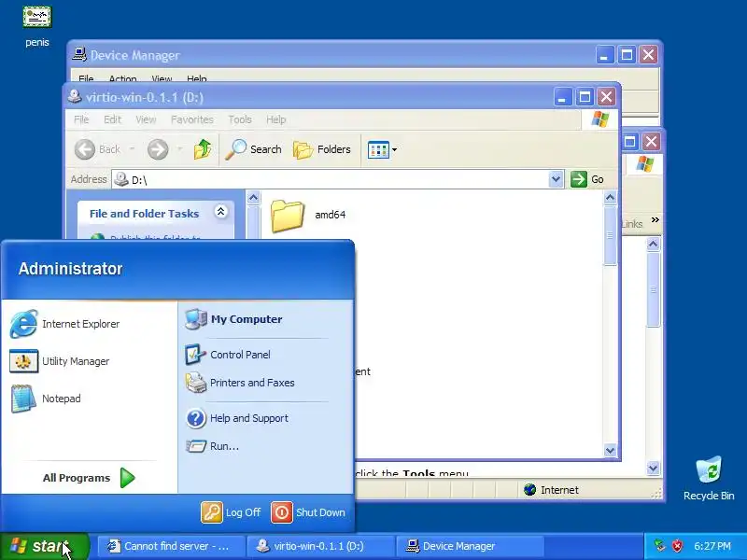Click the Device Manager title bar icon
The image size is (747, 560).
point(79,55)
